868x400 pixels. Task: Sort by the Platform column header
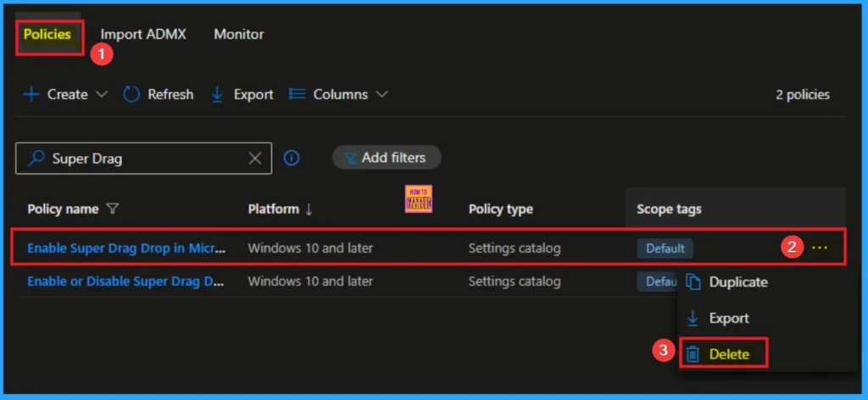[x=274, y=209]
